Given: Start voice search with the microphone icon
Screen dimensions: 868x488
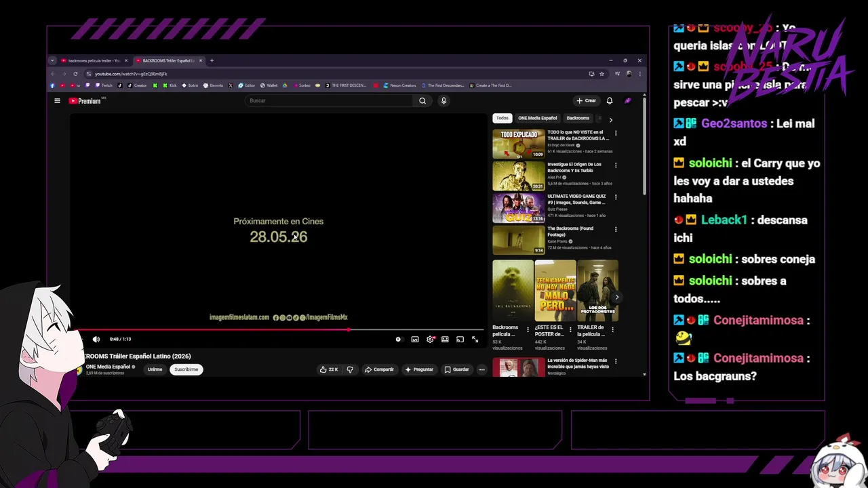Looking at the screenshot, I should pos(443,101).
